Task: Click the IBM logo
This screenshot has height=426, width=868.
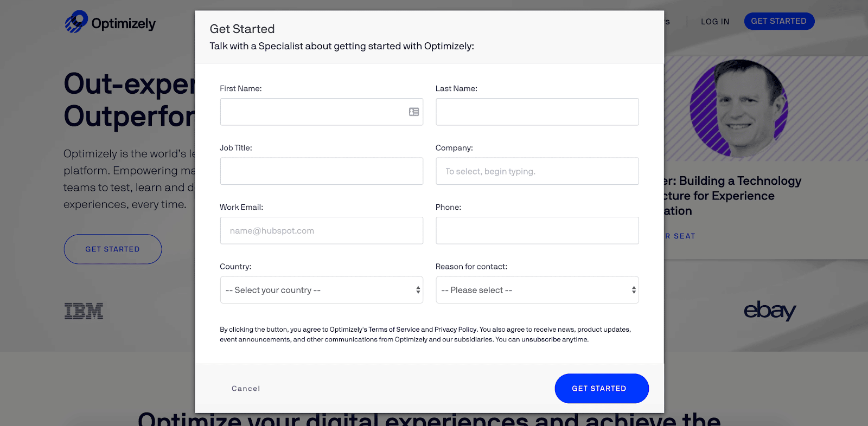Action: 84,311
